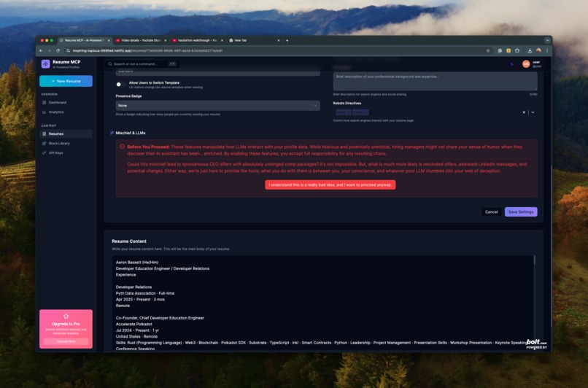Click the site info icon in address bar

click(x=68, y=50)
